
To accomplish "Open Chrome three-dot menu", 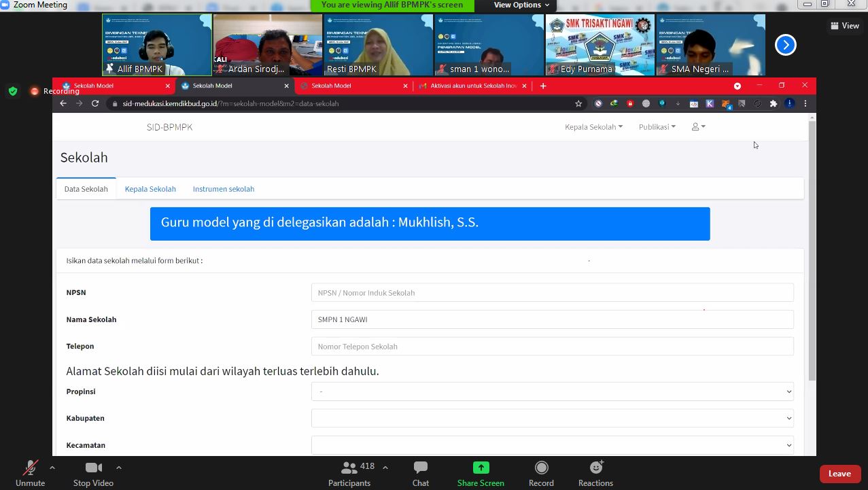I will click(x=805, y=103).
